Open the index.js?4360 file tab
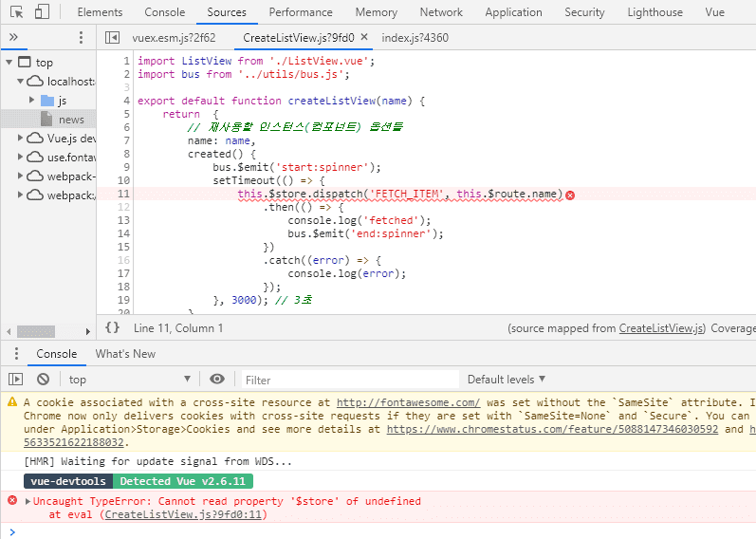Viewport: 756px width, 539px height. point(415,38)
